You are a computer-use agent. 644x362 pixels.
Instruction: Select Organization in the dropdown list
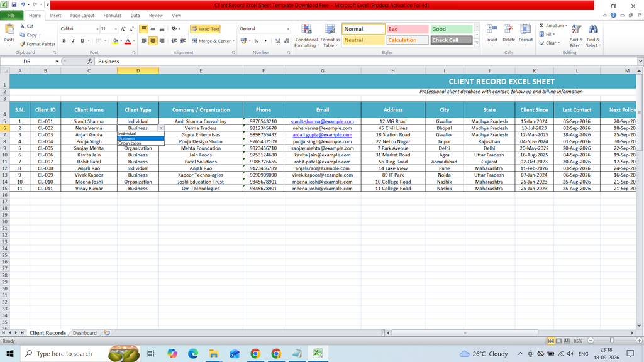(x=140, y=143)
